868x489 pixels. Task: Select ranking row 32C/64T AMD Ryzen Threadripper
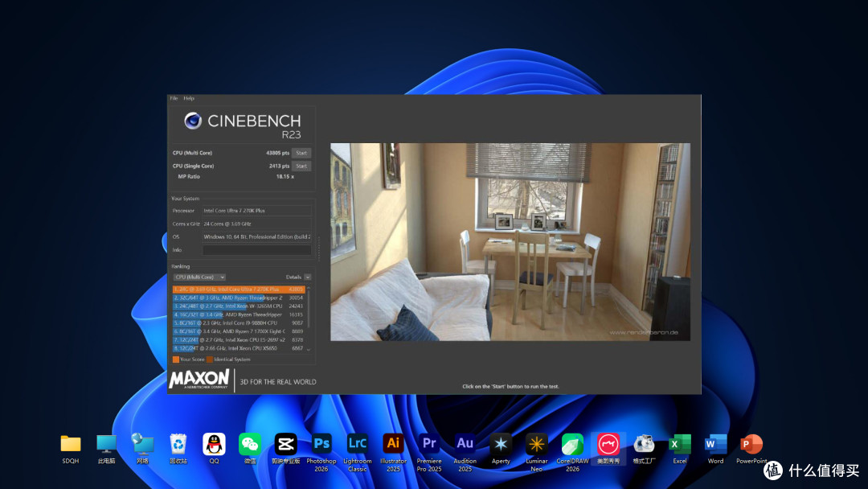tap(239, 298)
